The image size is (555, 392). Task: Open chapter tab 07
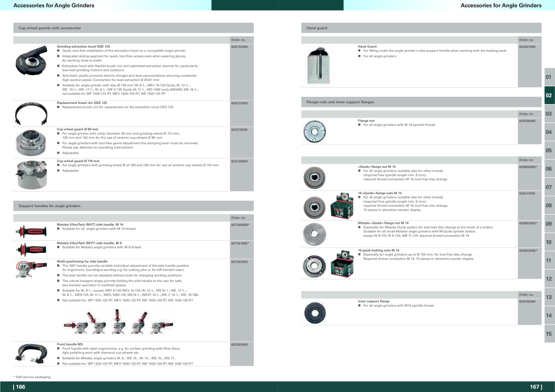[x=549, y=187]
